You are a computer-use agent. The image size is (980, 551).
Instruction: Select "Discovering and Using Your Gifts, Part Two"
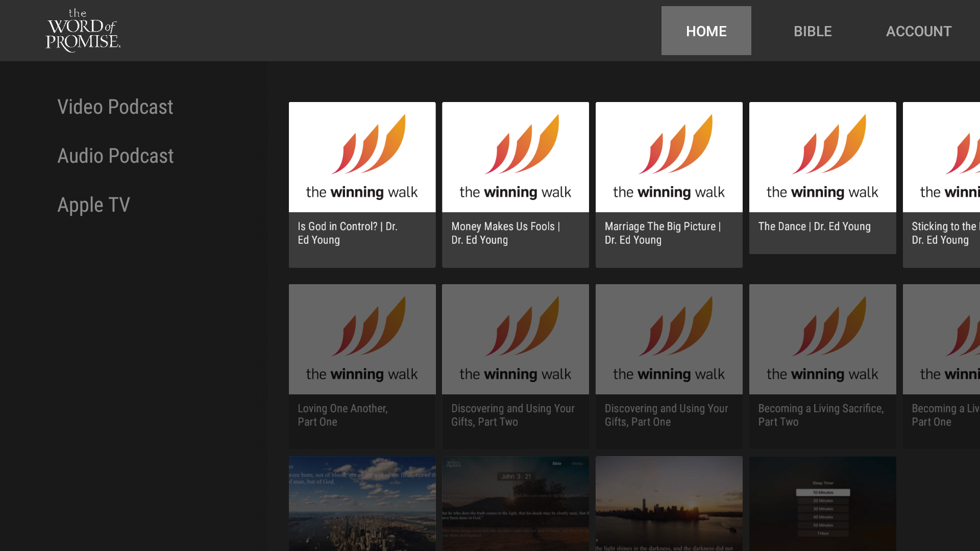coord(516,366)
